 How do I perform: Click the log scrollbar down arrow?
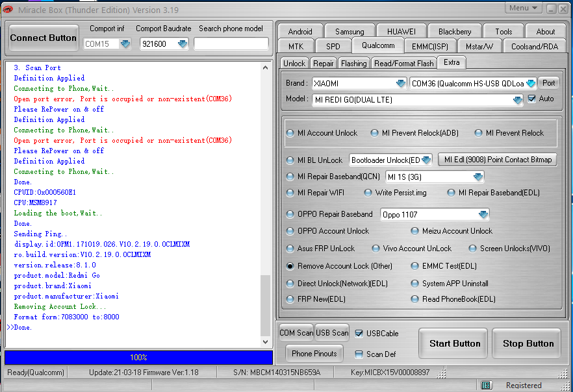265,342
